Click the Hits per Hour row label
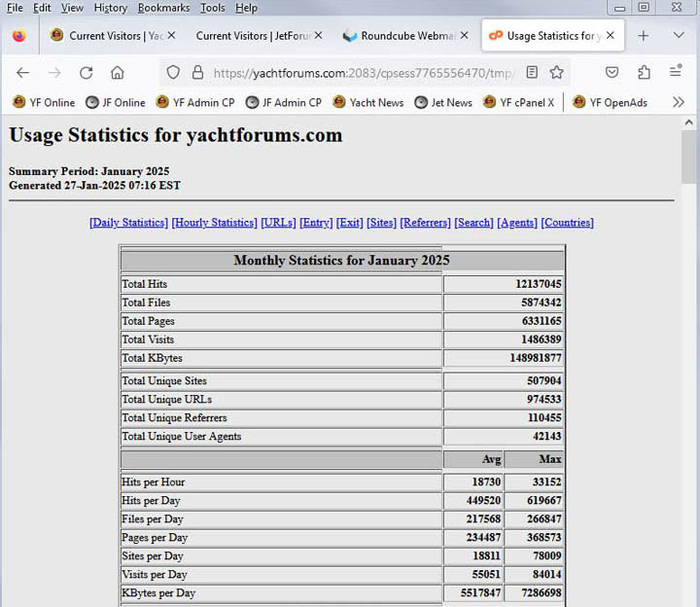700x607 pixels. pos(154,482)
